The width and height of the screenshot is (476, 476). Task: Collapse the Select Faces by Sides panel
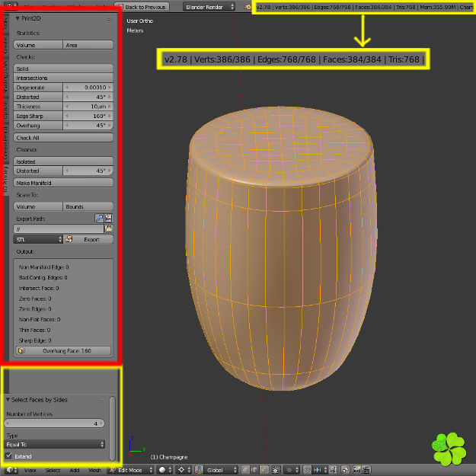tap(8, 400)
